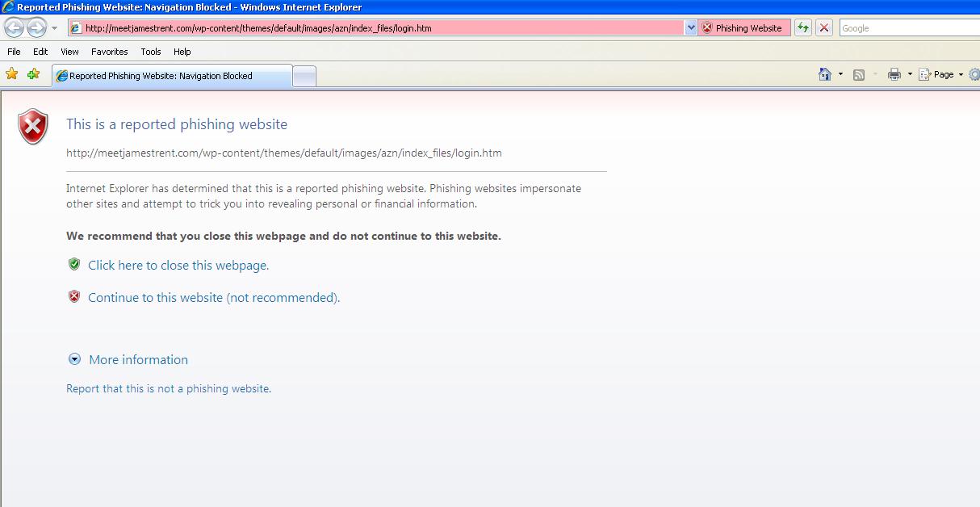Open Favorites Center star icon
Image resolution: width=980 pixels, height=507 pixels.
pos(12,74)
